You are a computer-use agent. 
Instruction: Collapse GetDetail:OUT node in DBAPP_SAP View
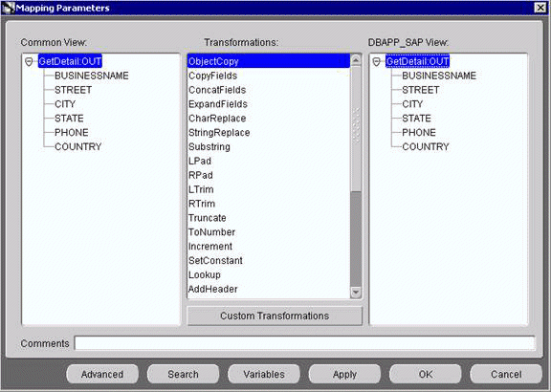pyautogui.click(x=376, y=62)
